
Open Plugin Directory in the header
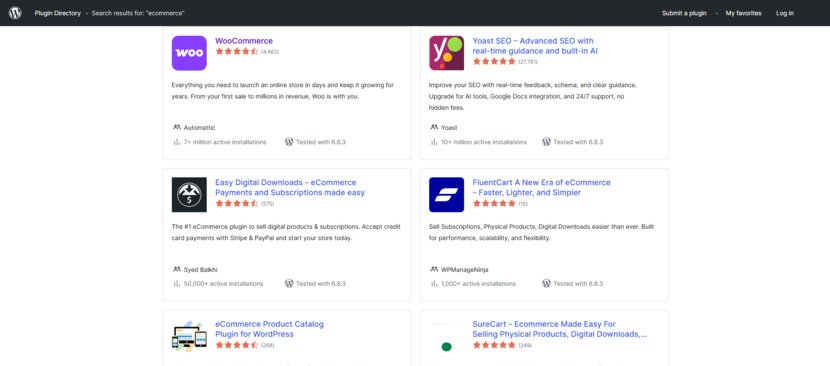pos(58,13)
